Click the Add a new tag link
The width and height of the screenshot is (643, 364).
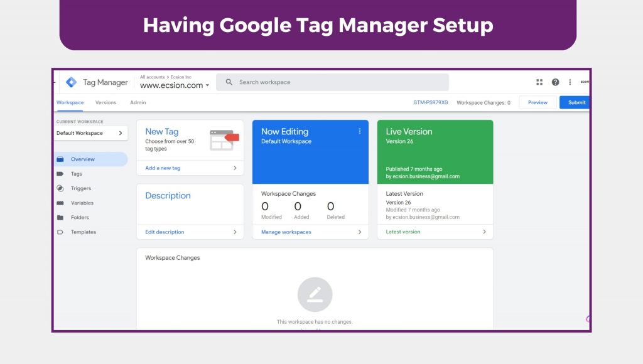click(163, 168)
